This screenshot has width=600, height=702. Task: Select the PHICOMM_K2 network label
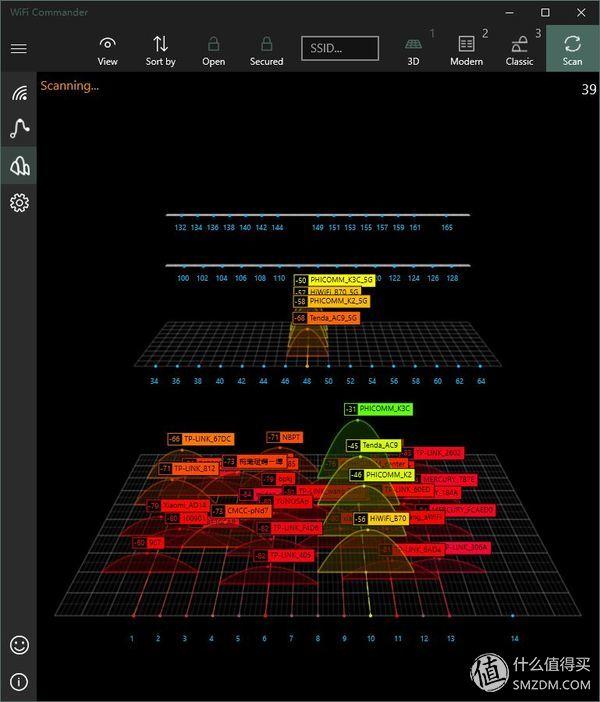(x=382, y=475)
